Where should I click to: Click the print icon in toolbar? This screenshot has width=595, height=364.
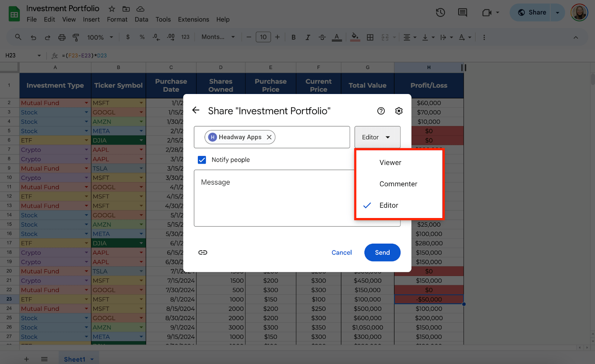pyautogui.click(x=62, y=37)
